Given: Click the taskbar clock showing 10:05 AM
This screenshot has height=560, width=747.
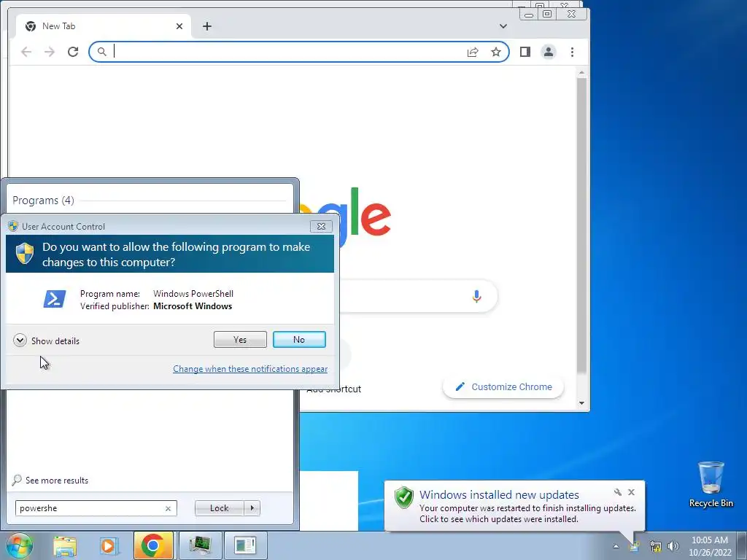Looking at the screenshot, I should click(710, 546).
